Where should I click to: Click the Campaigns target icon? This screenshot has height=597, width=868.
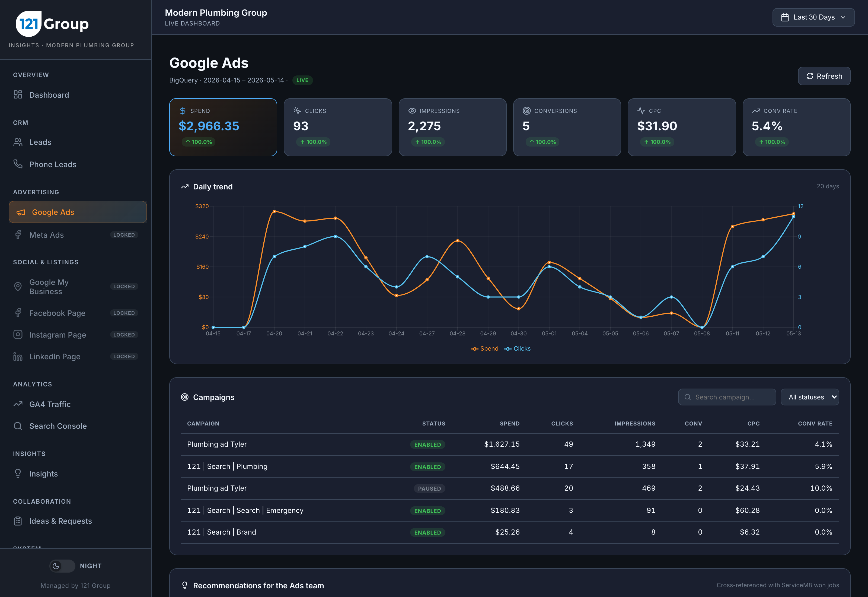pyautogui.click(x=185, y=397)
